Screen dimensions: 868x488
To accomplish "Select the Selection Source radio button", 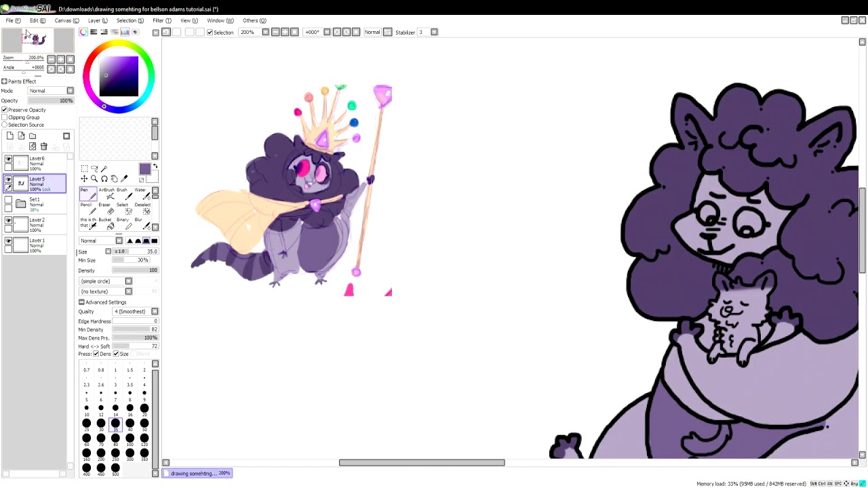I will [x=4, y=125].
